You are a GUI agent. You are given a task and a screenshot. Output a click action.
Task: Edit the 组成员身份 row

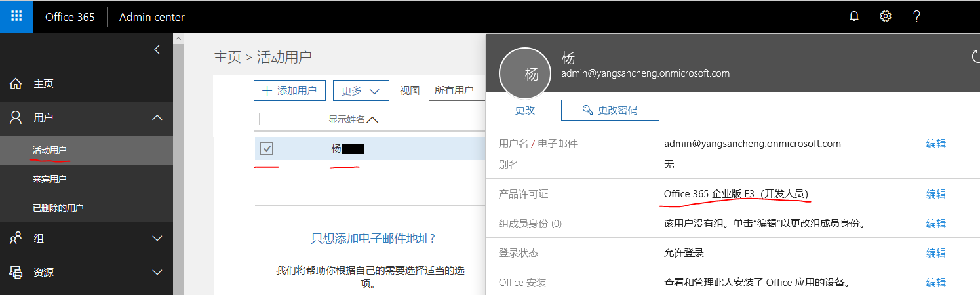pyautogui.click(x=935, y=224)
